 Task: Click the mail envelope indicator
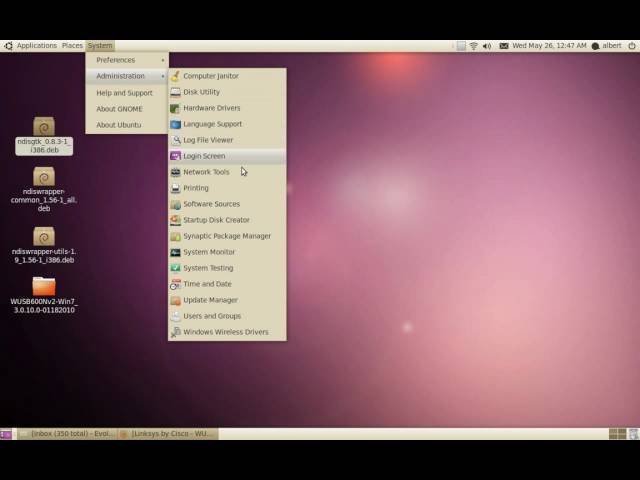(504, 46)
